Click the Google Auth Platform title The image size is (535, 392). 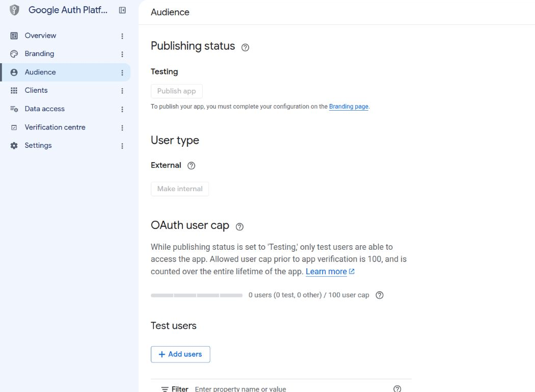point(68,10)
